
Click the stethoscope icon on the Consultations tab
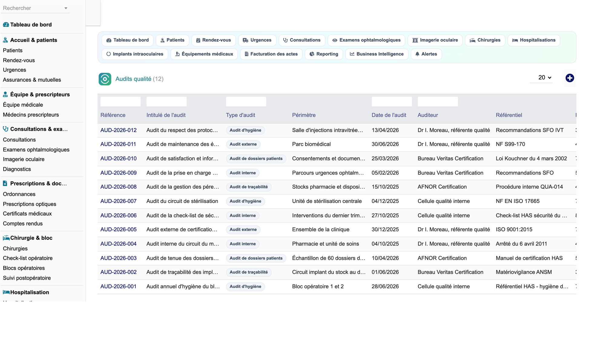285,40
